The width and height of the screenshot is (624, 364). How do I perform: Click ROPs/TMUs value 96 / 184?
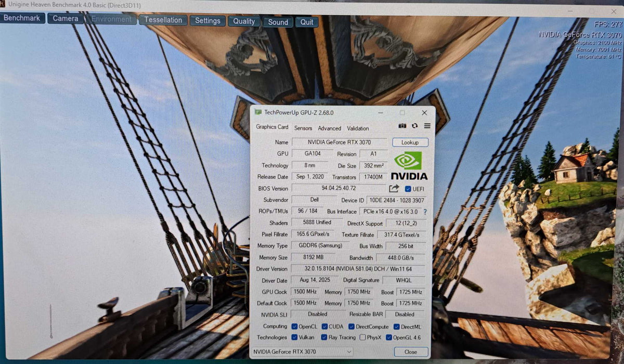[x=307, y=211]
